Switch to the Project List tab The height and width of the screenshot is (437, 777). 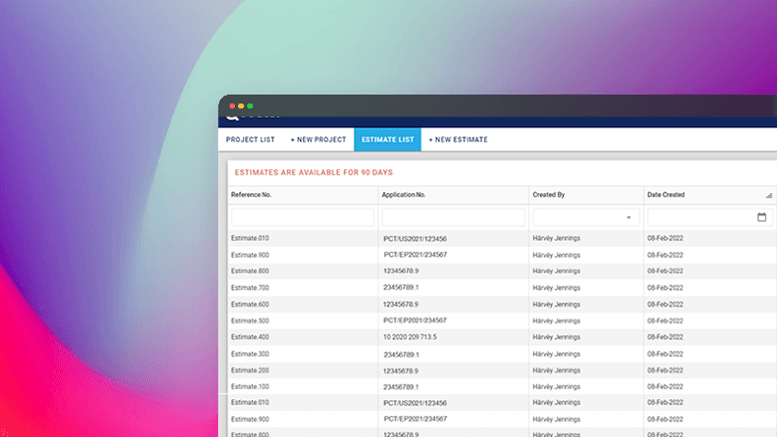click(x=250, y=140)
